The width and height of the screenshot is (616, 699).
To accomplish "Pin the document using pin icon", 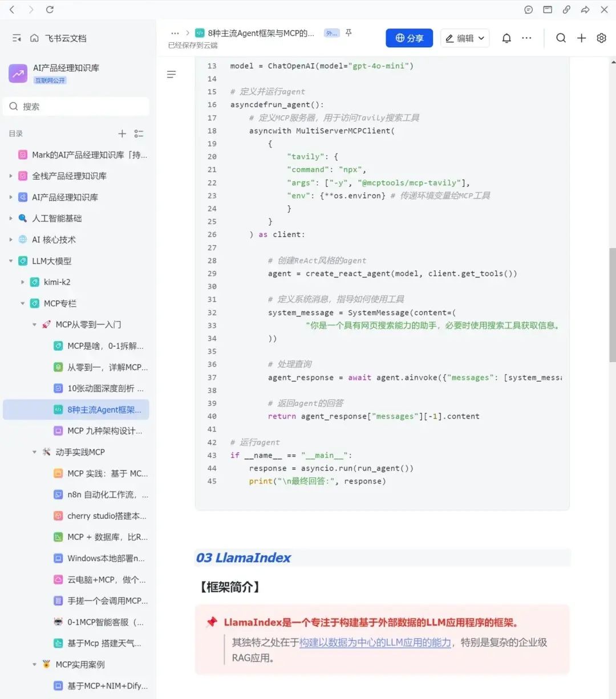I will coord(348,33).
